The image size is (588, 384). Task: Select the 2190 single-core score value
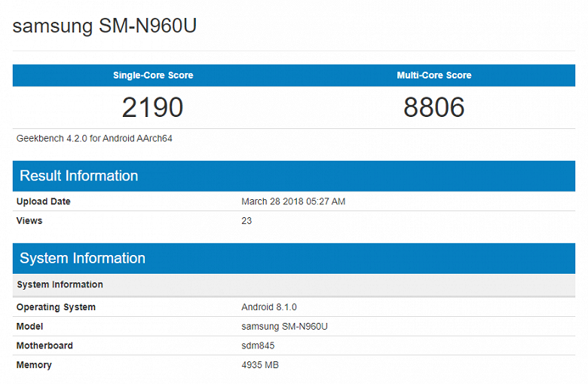coord(153,108)
